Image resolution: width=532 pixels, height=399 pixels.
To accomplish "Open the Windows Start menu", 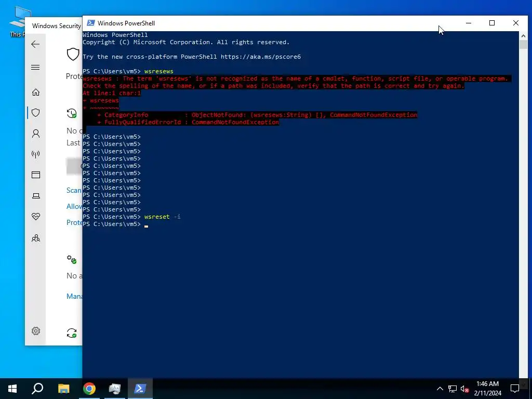I will [12, 389].
